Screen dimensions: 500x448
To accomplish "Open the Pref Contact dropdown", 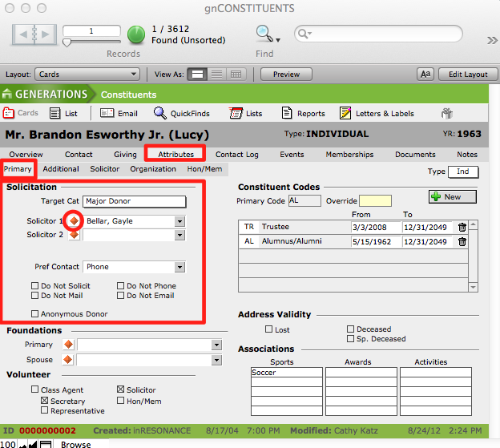I will coord(179,267).
